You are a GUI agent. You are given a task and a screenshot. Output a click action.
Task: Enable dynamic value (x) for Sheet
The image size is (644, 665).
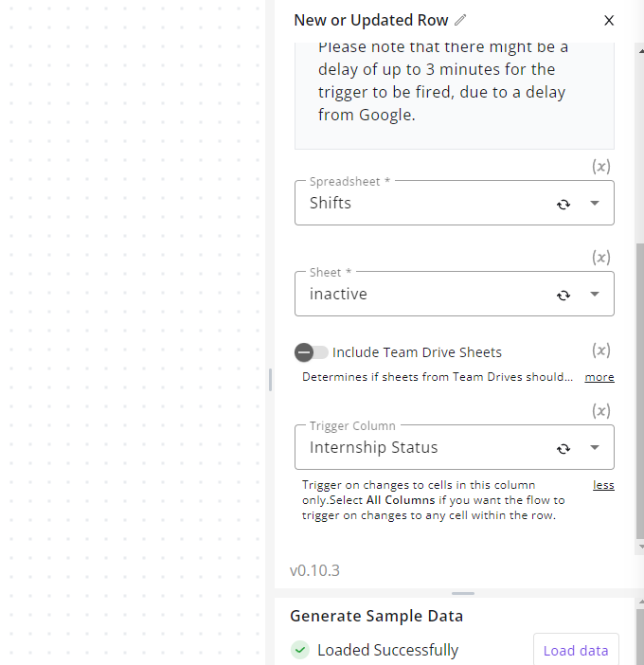coord(601,258)
